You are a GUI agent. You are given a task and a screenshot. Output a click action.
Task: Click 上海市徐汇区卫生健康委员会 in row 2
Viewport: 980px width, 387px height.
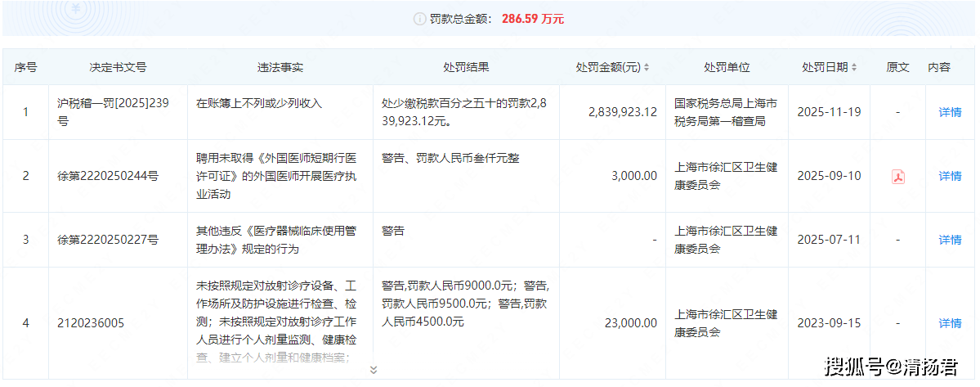coord(727,176)
